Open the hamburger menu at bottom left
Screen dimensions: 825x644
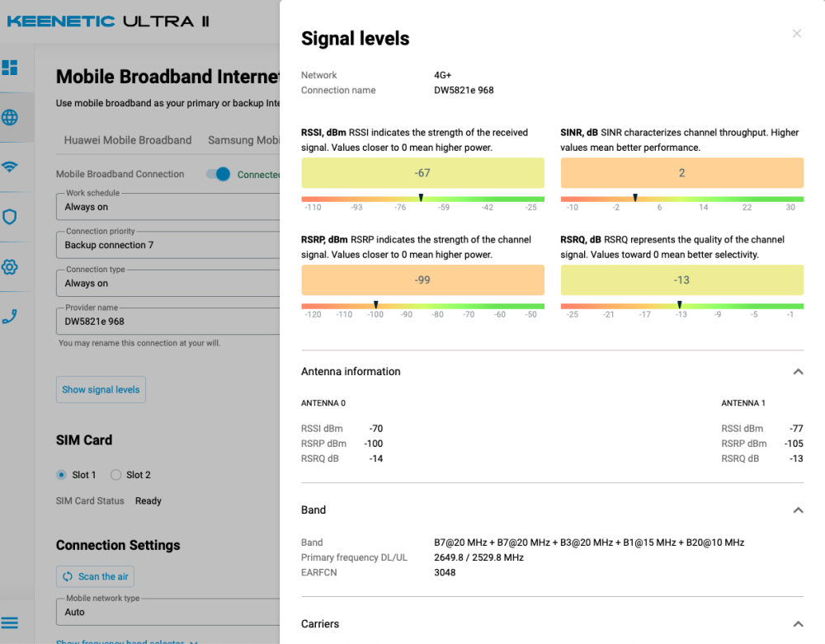[x=10, y=623]
